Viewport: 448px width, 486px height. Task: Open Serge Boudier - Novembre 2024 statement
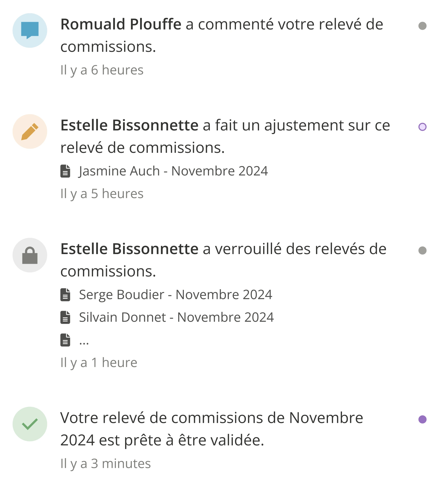tap(175, 295)
